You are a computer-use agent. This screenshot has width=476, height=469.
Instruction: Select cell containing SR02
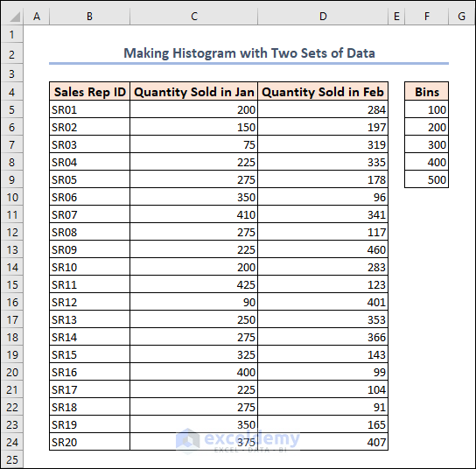[x=89, y=127]
